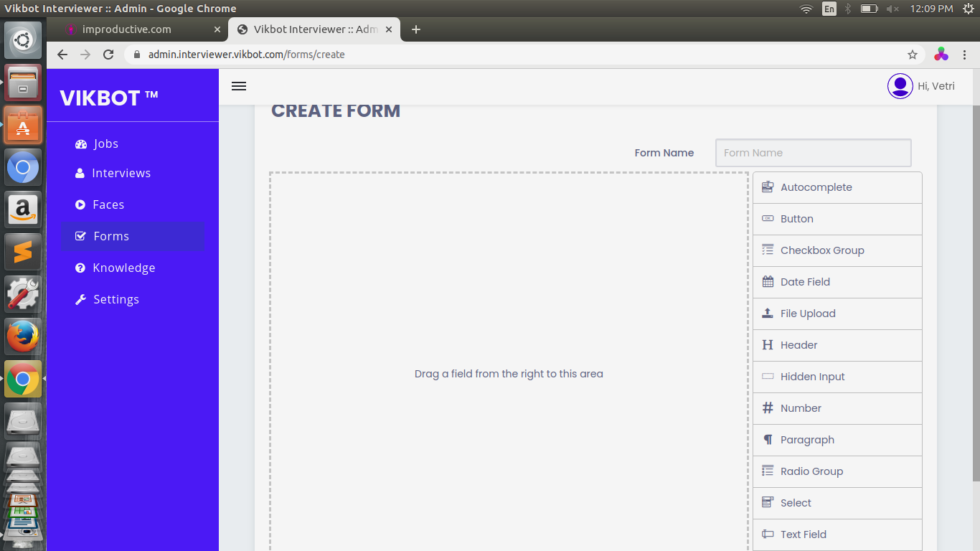This screenshot has width=980, height=551.
Task: Add an Autocomplete field
Action: (837, 187)
